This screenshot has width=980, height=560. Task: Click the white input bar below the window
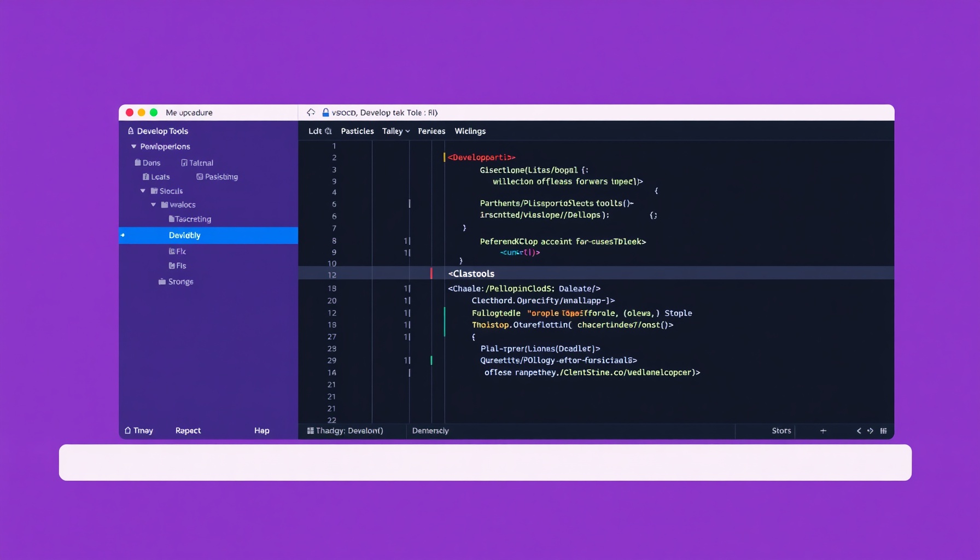(485, 463)
